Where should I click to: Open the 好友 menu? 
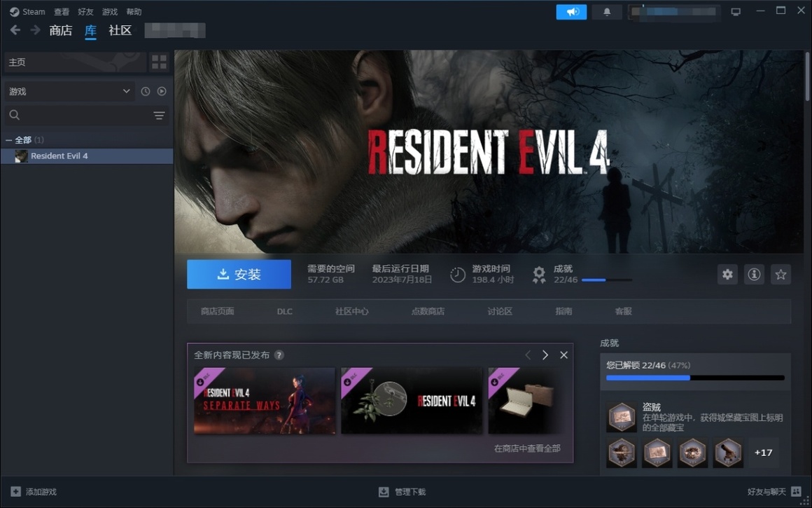point(85,11)
